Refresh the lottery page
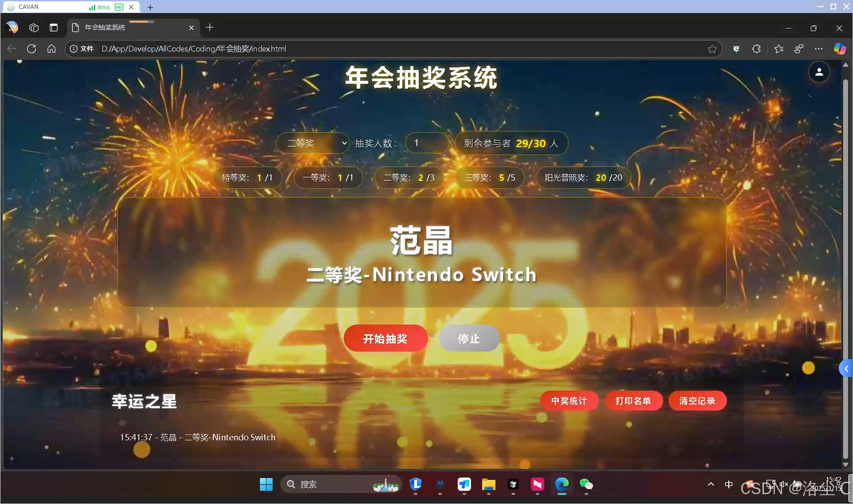 (31, 49)
